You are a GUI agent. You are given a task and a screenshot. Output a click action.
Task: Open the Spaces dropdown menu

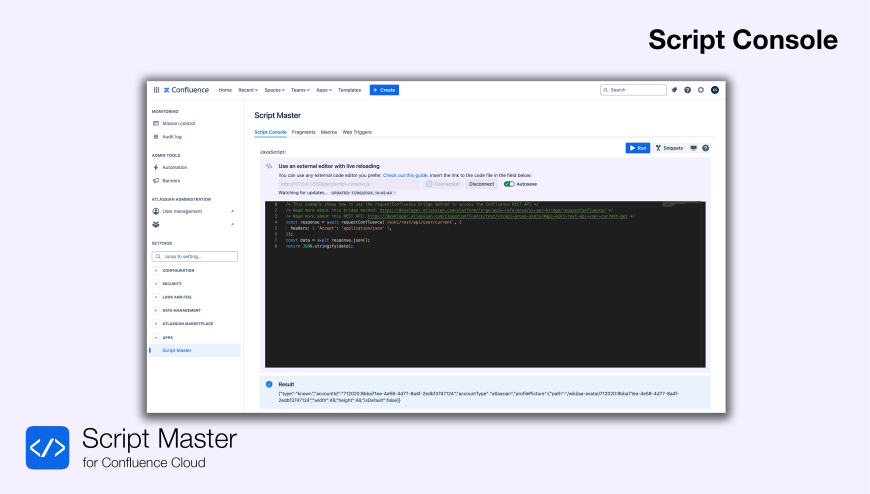tap(275, 90)
